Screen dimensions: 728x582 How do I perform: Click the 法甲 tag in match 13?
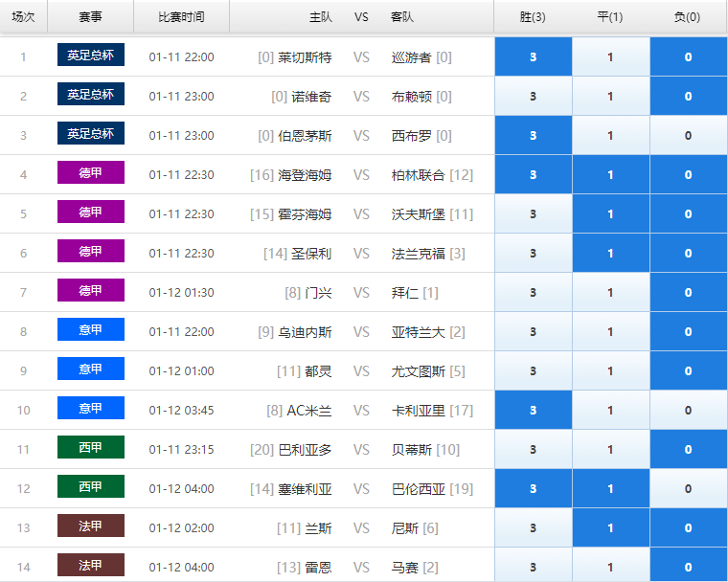pos(91,526)
